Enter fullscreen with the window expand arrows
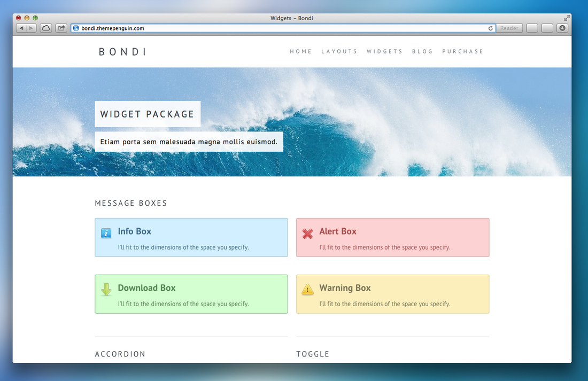The height and width of the screenshot is (381, 588). click(x=567, y=18)
